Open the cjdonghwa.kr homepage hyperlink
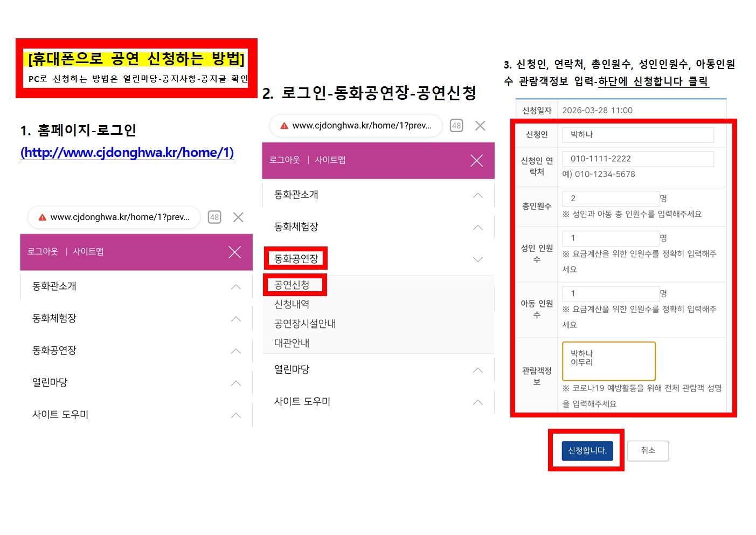The image size is (756, 535). 127,153
